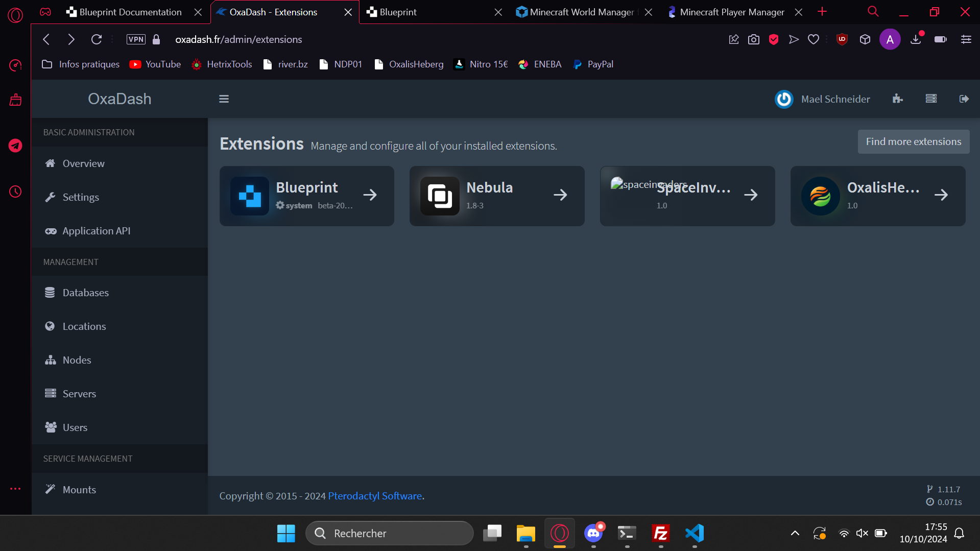Screen dimensions: 980x551
Task: Open Mounts under Service Management
Action: (119, 490)
